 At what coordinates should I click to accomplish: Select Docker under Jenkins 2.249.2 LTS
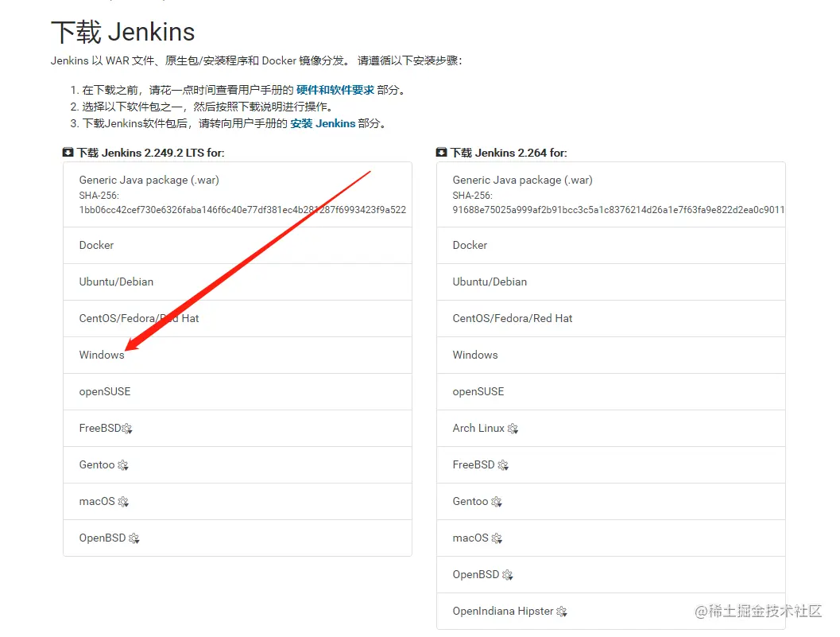(238, 245)
